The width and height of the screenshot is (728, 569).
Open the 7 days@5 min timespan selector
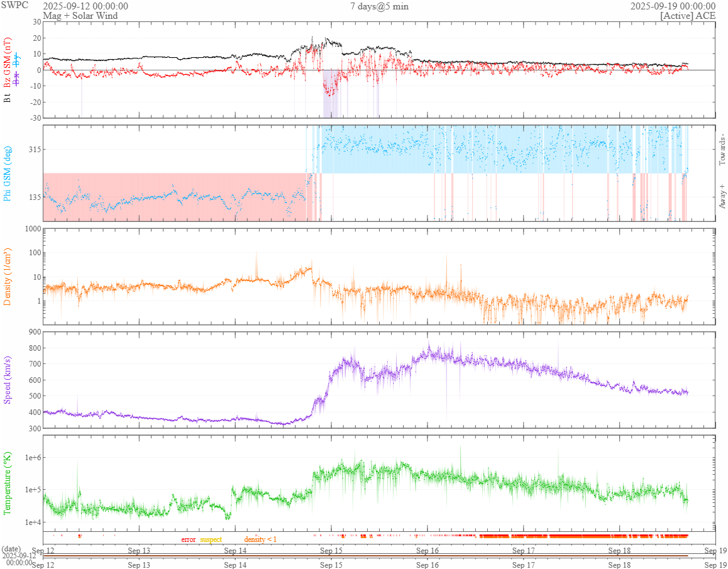click(x=379, y=6)
